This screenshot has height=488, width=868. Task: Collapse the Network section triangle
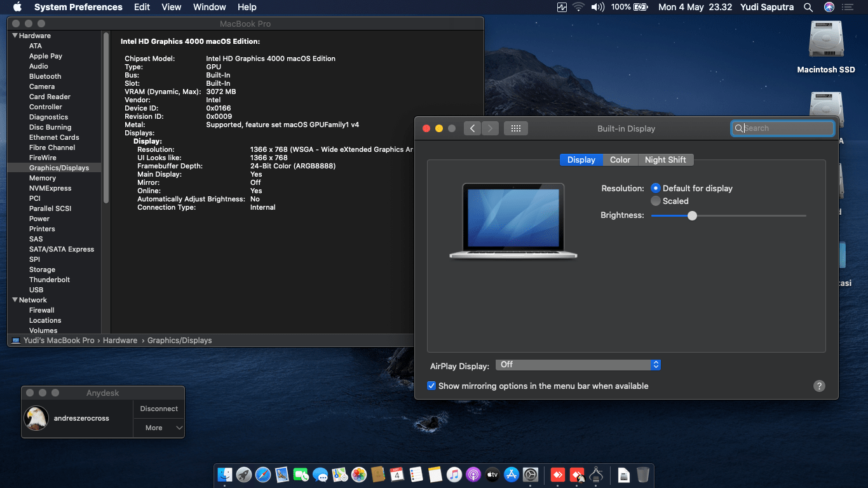tap(15, 300)
